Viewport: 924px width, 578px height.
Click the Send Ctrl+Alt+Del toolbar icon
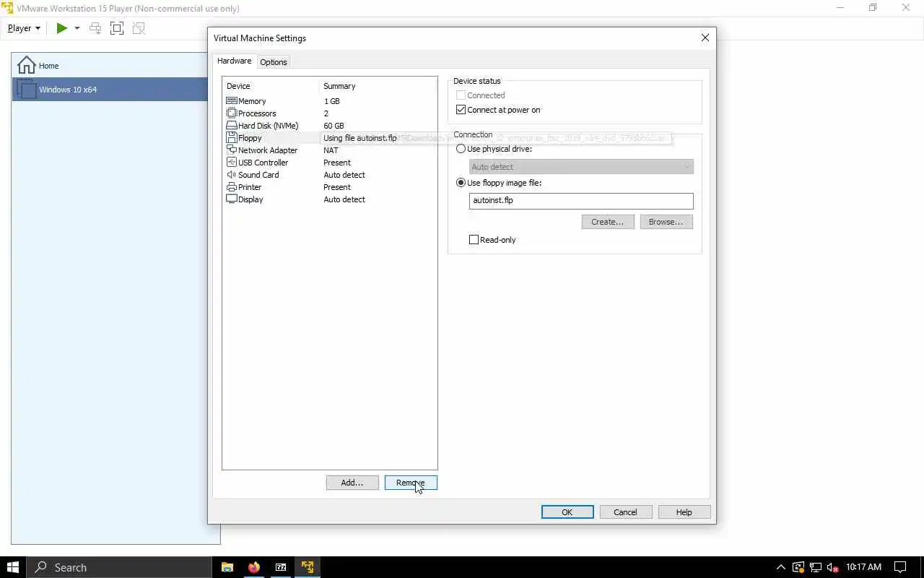click(95, 28)
